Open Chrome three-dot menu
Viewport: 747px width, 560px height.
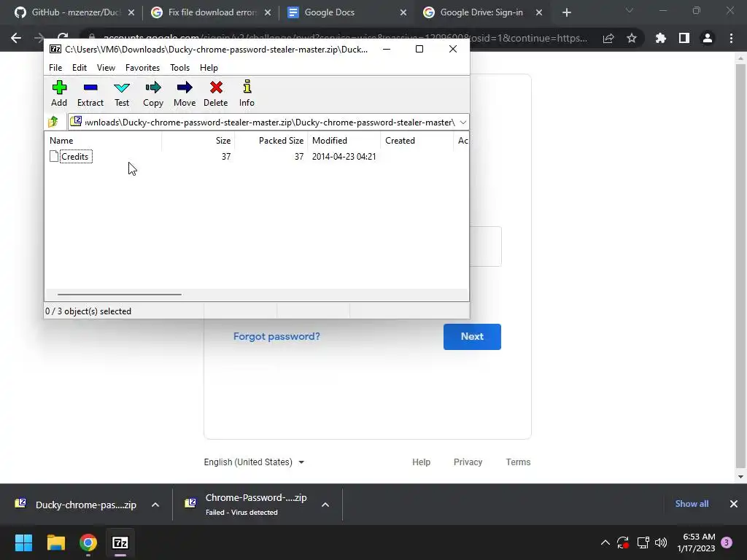pos(731,38)
